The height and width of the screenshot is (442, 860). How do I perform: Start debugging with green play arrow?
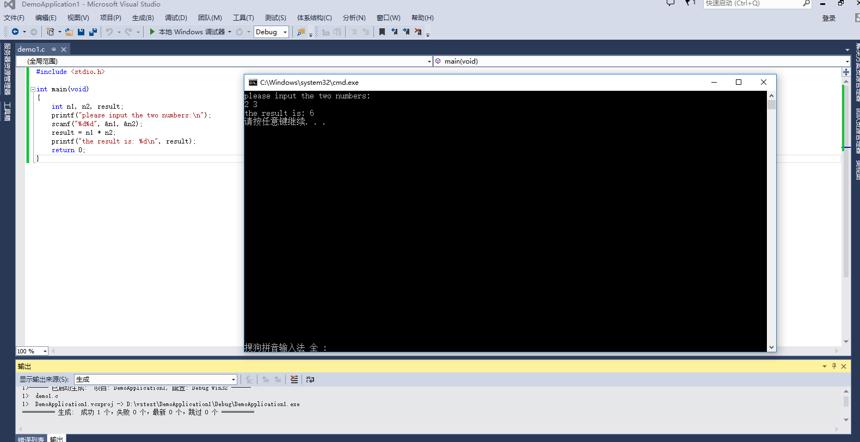point(152,32)
